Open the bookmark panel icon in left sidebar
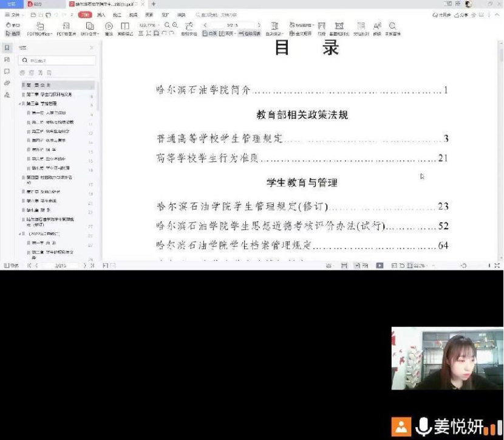The height and width of the screenshot is (440, 504). pos(7,47)
